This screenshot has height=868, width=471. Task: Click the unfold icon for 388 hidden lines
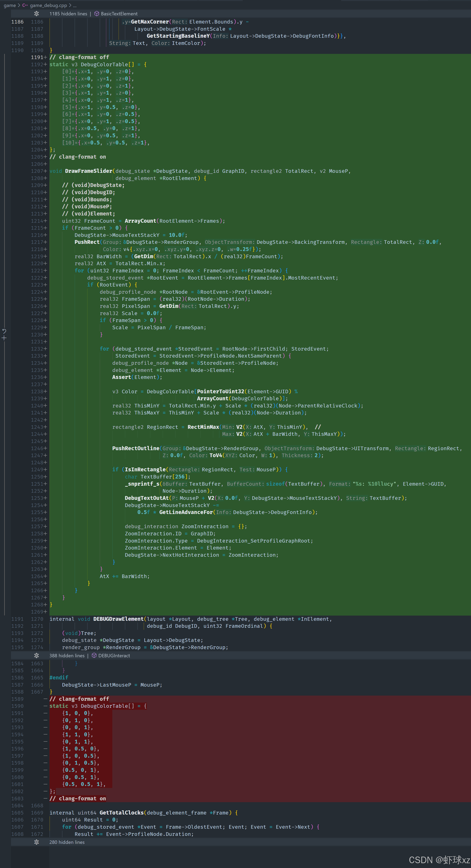pyautogui.click(x=36, y=655)
